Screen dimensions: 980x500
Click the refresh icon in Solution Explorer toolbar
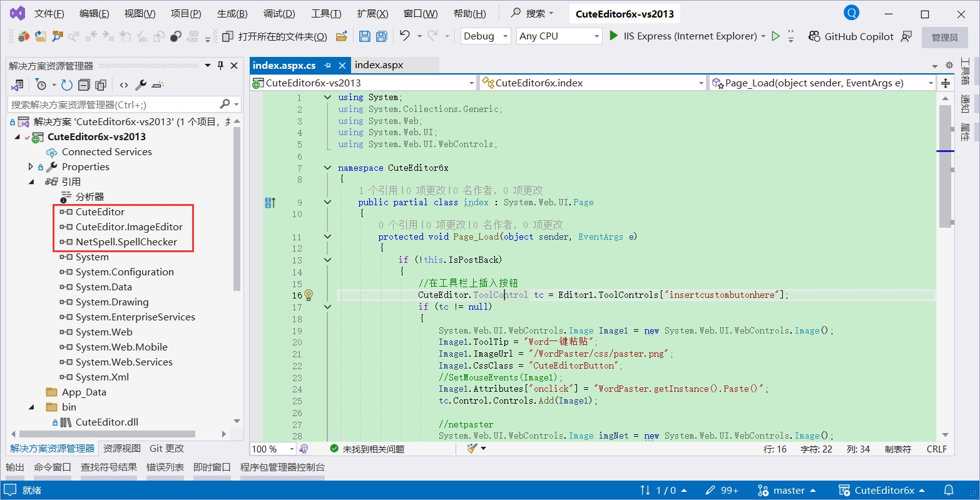coord(67,85)
